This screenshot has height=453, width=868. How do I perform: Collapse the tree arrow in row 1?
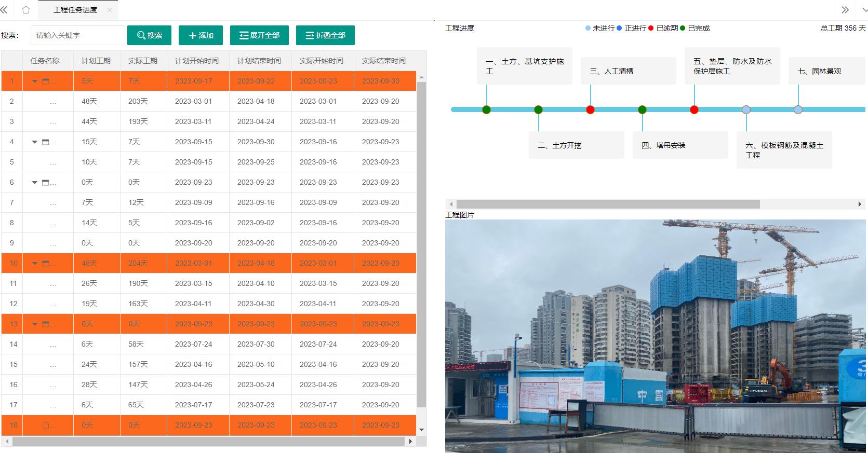(35, 81)
